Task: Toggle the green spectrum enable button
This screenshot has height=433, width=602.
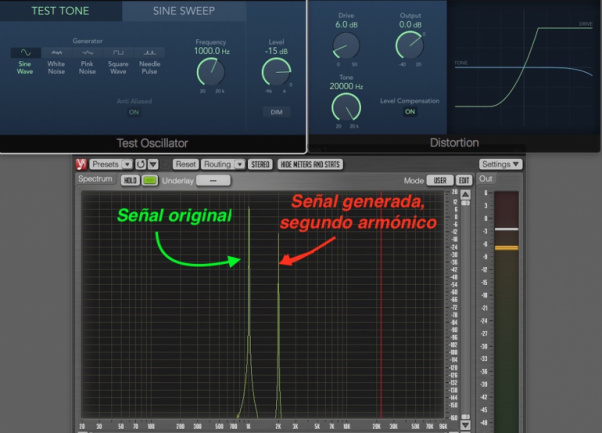Action: coord(150,180)
